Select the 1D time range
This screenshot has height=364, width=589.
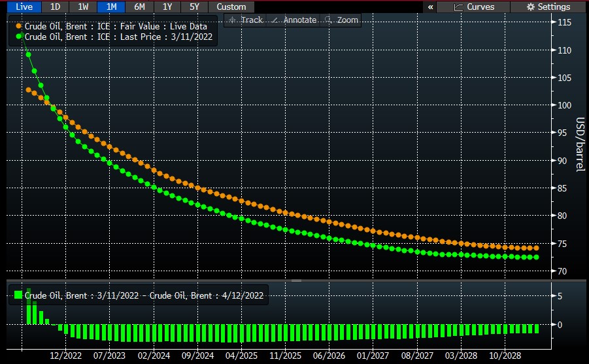pos(56,7)
